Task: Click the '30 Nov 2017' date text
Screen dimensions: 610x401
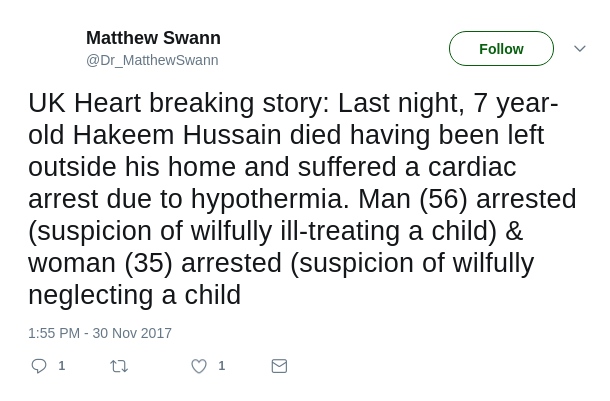Action: 132,333
